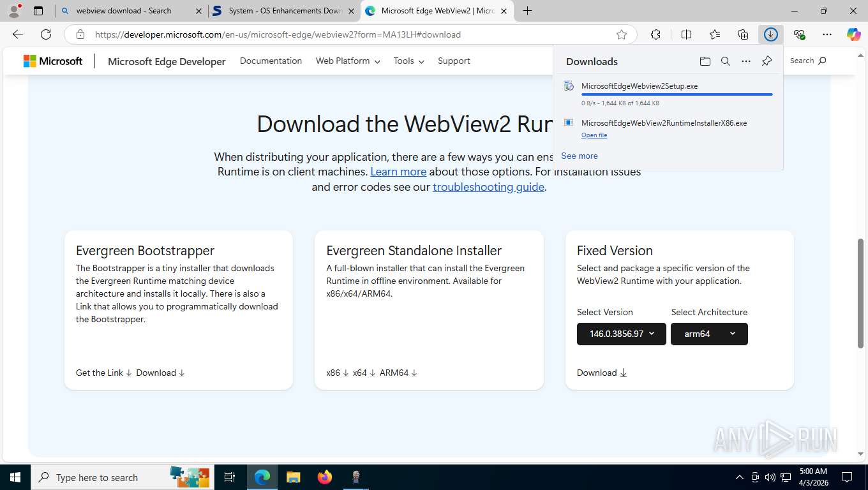Click the Edge icon on taskbar

[x=262, y=477]
